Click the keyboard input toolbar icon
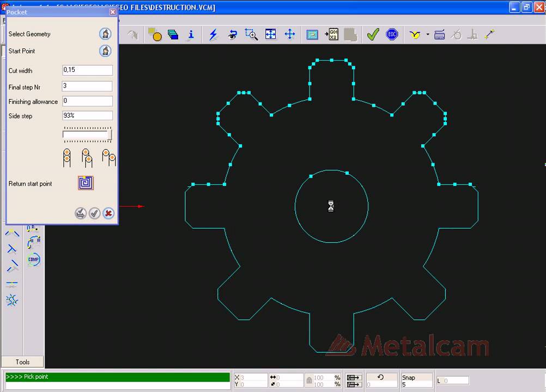 coord(439,35)
